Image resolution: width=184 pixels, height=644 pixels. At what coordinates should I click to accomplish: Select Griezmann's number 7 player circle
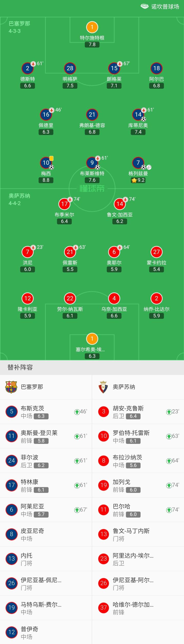[x=138, y=163]
